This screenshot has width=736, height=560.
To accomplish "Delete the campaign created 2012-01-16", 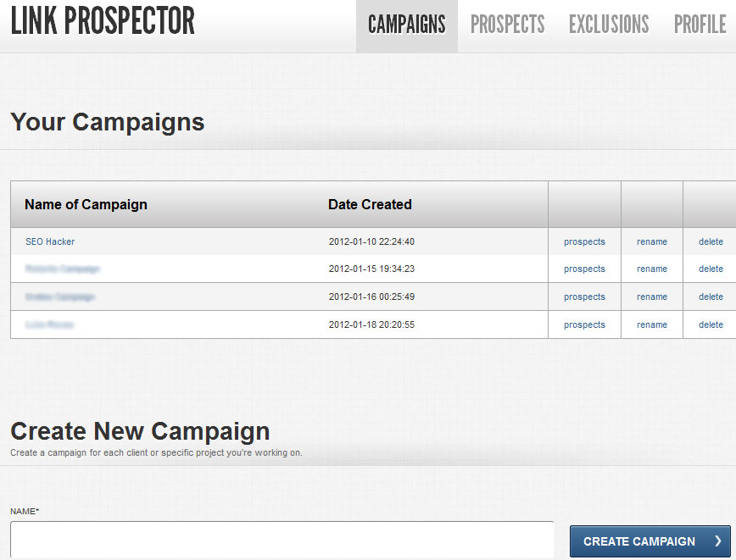I will point(711,297).
